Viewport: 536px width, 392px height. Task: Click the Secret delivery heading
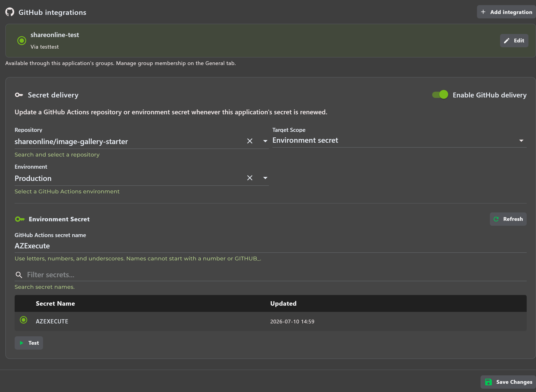(x=53, y=95)
